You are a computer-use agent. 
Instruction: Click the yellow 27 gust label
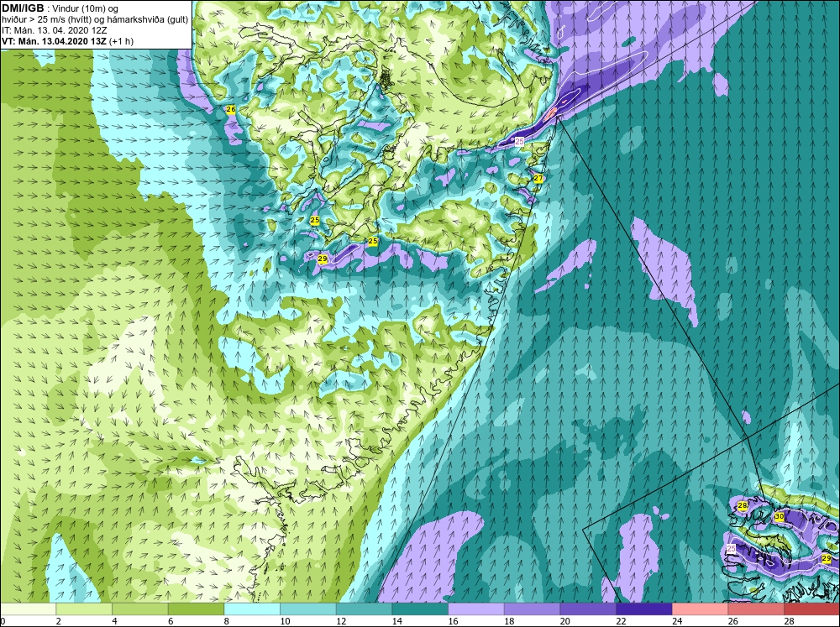click(x=538, y=178)
